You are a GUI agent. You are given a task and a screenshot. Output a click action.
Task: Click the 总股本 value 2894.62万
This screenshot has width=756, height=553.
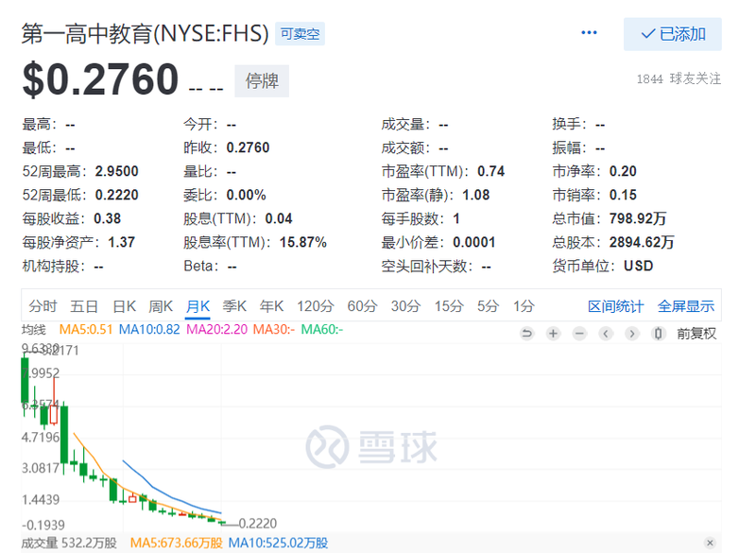click(642, 243)
